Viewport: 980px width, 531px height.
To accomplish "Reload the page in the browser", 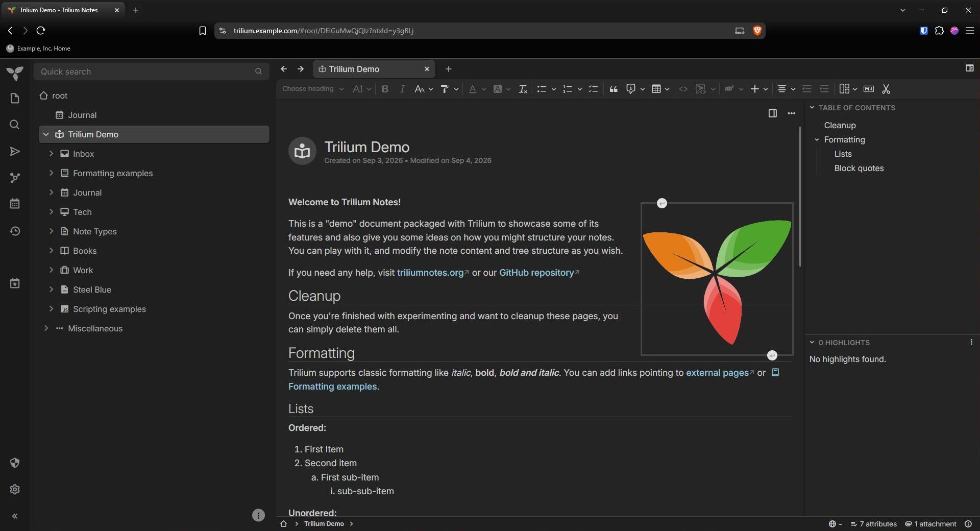I will pos(41,31).
